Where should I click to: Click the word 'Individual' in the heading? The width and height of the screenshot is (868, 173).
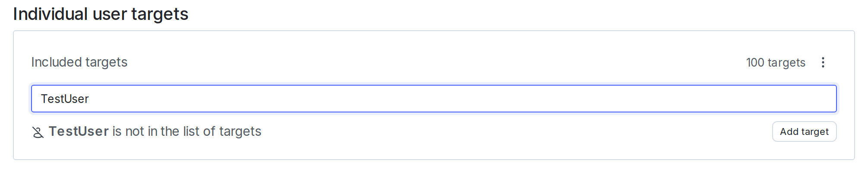point(51,14)
